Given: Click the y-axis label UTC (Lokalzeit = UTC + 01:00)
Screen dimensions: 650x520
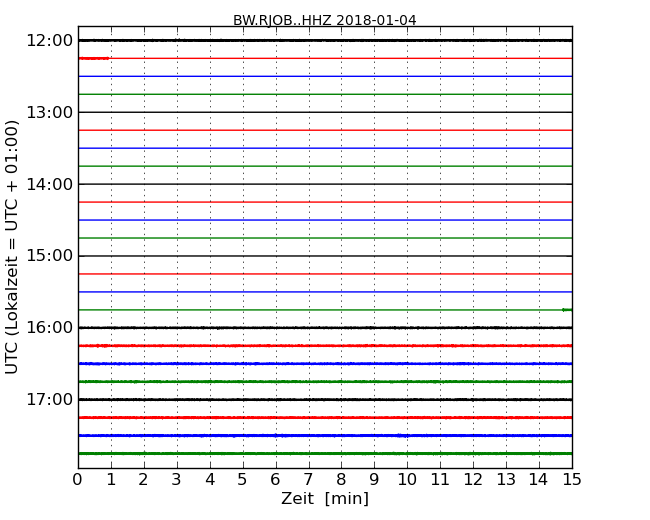Looking at the screenshot, I should (12, 248).
